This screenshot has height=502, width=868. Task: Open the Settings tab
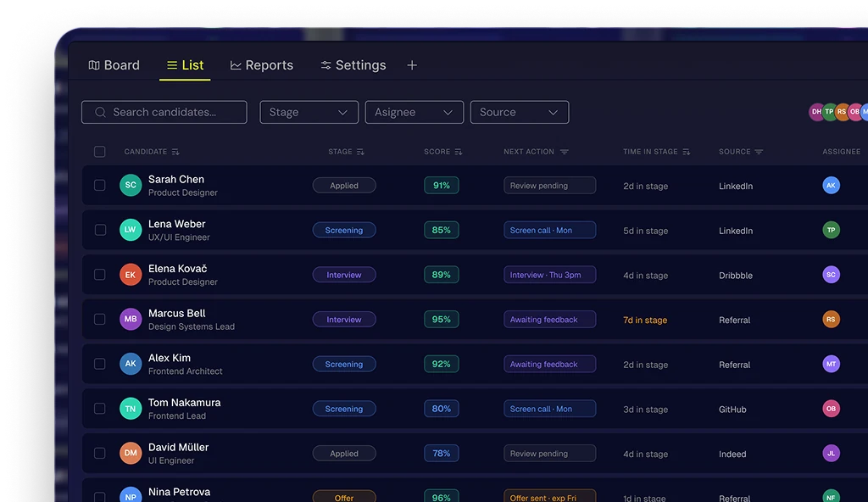(x=353, y=65)
